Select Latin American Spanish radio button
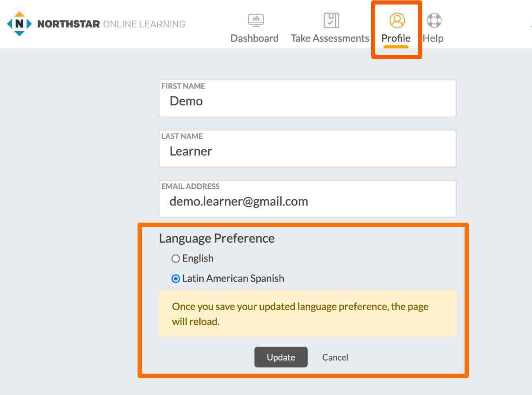 [176, 279]
